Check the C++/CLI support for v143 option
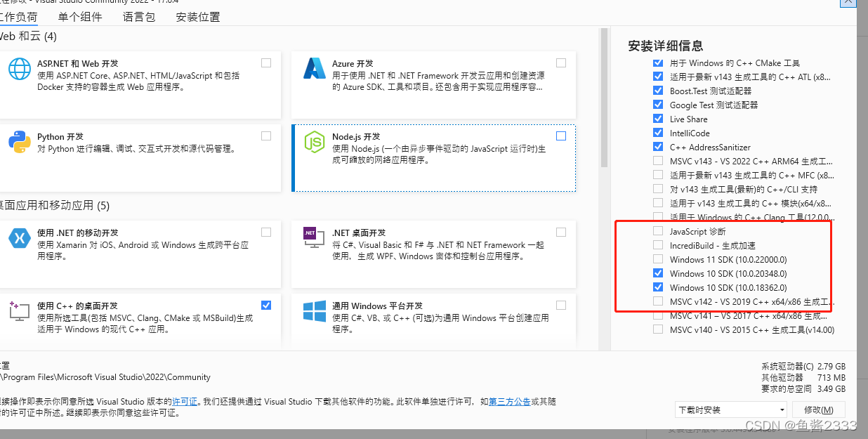 point(658,189)
